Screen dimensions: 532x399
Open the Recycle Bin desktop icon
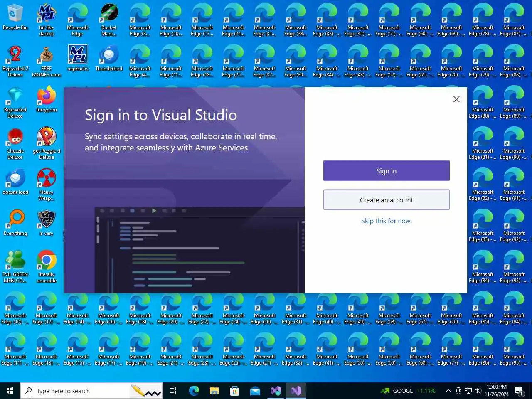(x=15, y=18)
